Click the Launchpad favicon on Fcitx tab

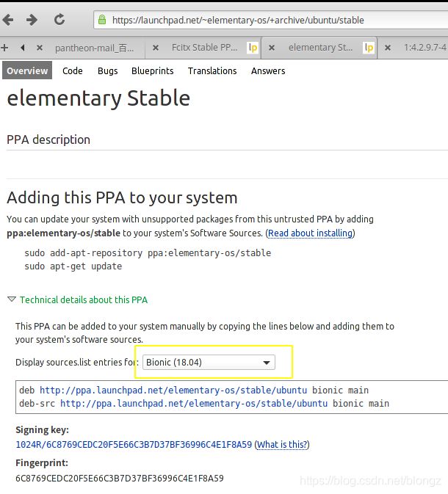click(253, 48)
